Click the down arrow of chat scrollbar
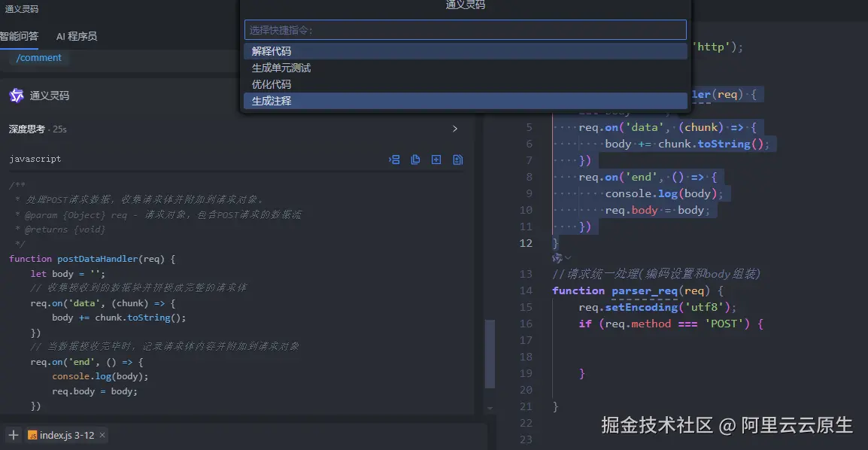 pos(490,408)
